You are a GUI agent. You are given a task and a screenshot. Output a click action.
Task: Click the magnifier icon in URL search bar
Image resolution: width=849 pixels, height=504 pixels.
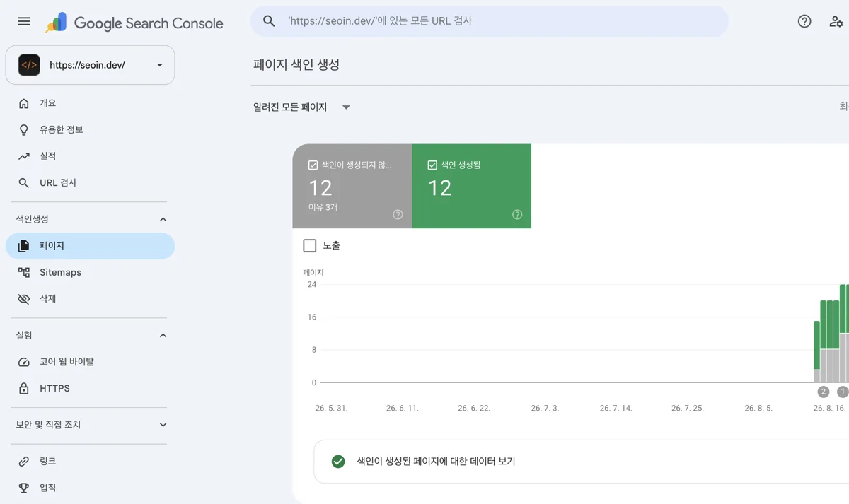click(269, 21)
